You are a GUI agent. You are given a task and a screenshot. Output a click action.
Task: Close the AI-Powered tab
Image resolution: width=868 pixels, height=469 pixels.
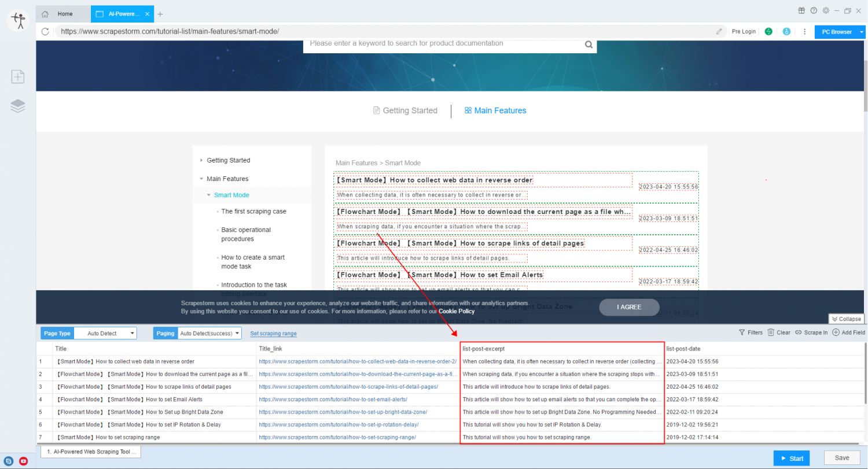pos(147,14)
